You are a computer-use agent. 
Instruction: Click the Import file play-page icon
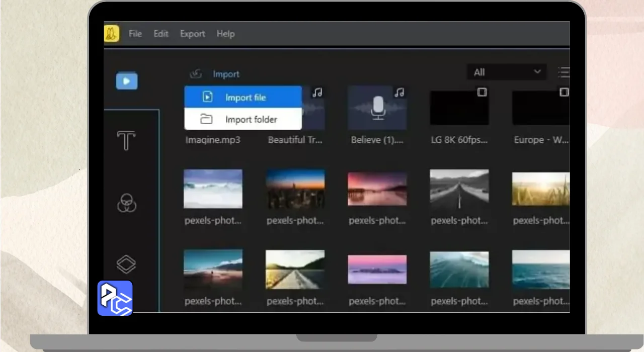[207, 97]
